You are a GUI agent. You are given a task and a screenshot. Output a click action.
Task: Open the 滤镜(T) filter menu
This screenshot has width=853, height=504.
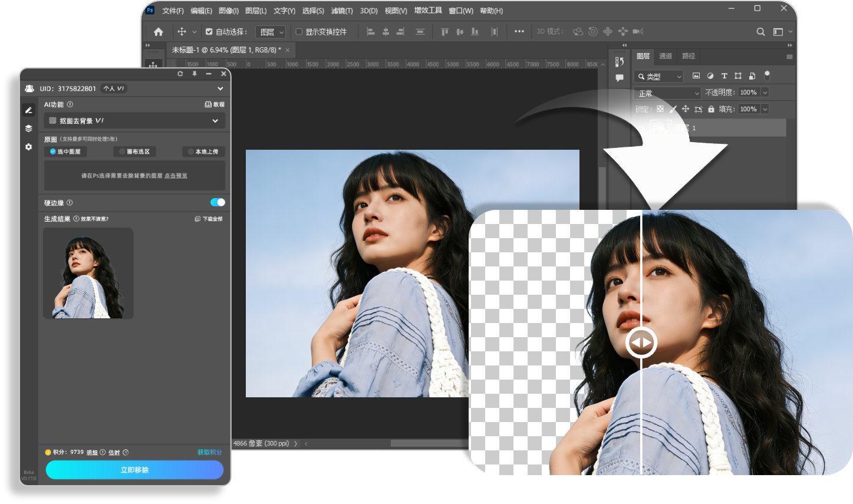341,11
